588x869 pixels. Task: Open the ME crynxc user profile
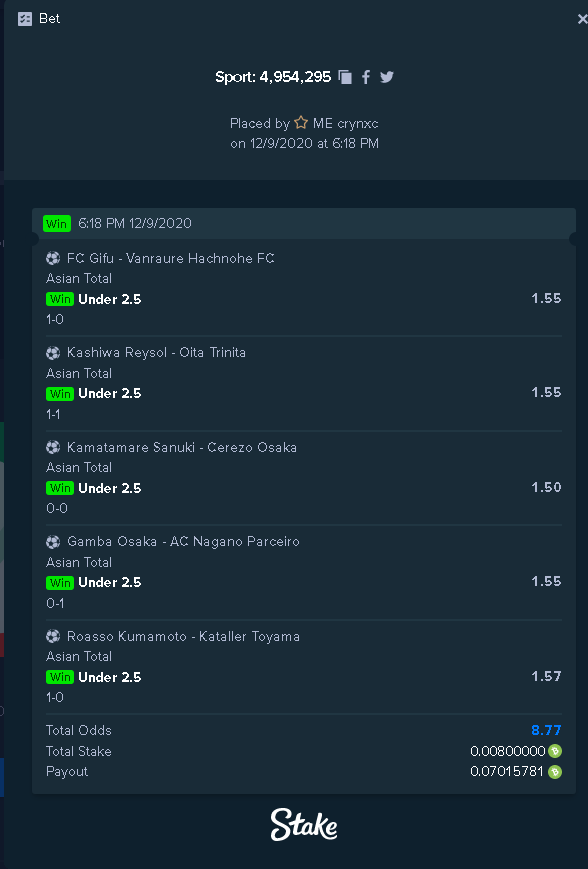[x=345, y=124]
